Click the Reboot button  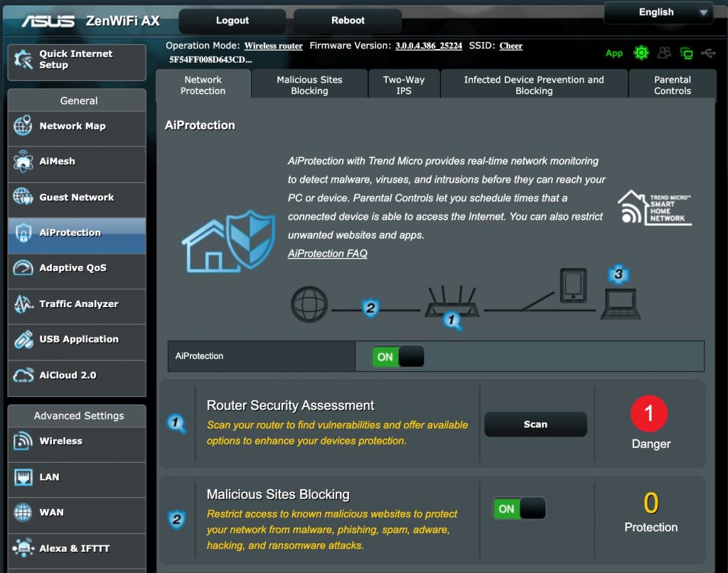coord(348,21)
